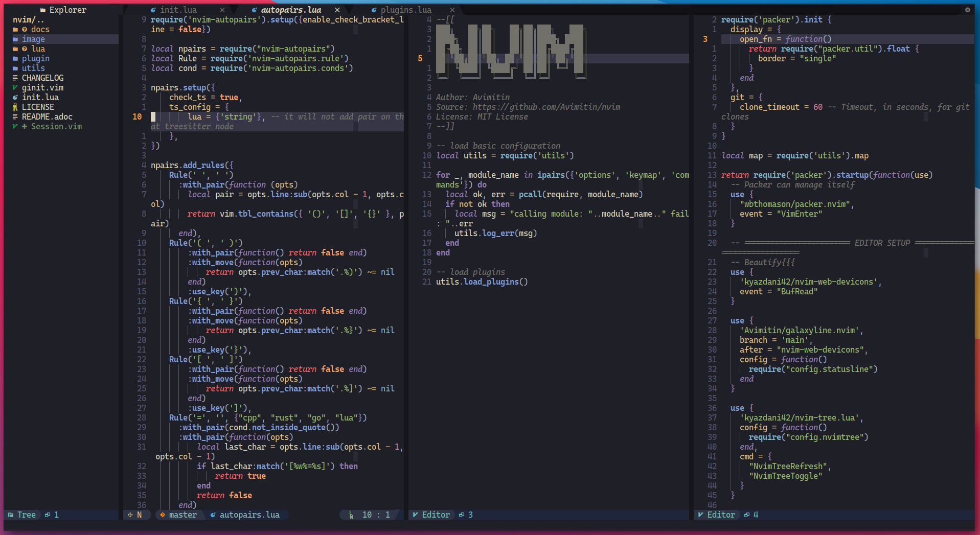Click the license key icon beside LICENSE
Screen dimensions: 980x535
coord(15,107)
